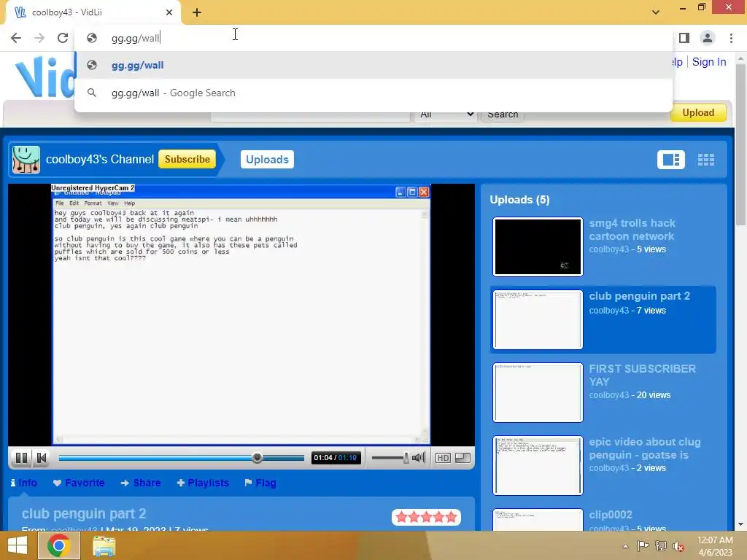Open a new browser tab
The height and width of the screenshot is (560, 747).
pos(197,12)
